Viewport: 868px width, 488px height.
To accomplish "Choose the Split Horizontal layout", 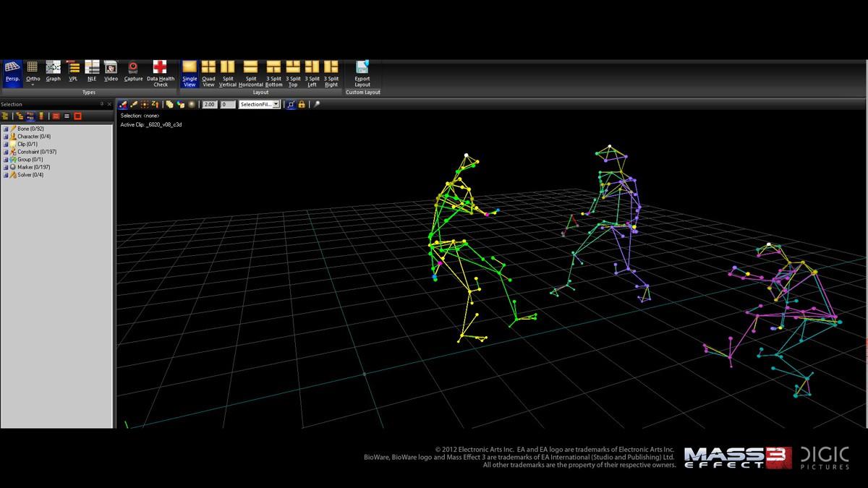I will 251,74.
